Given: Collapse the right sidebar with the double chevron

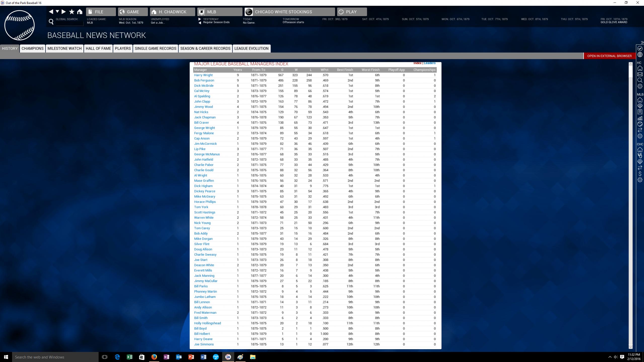Looking at the screenshot, I should 642,43.
